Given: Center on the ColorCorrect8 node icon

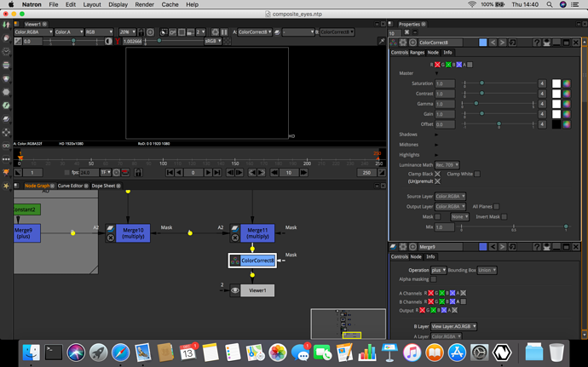Looking at the screenshot, I should pyautogui.click(x=234, y=261).
